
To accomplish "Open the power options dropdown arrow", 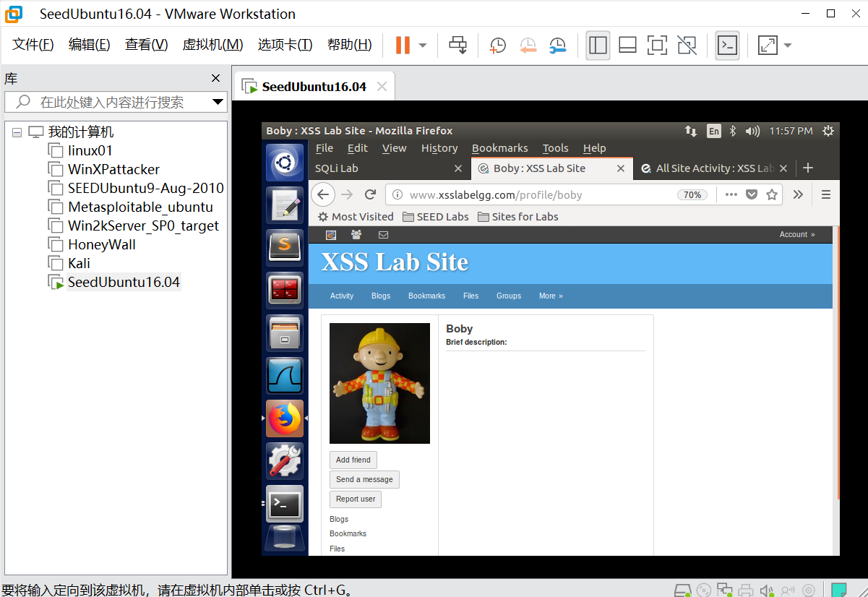I will click(x=423, y=46).
